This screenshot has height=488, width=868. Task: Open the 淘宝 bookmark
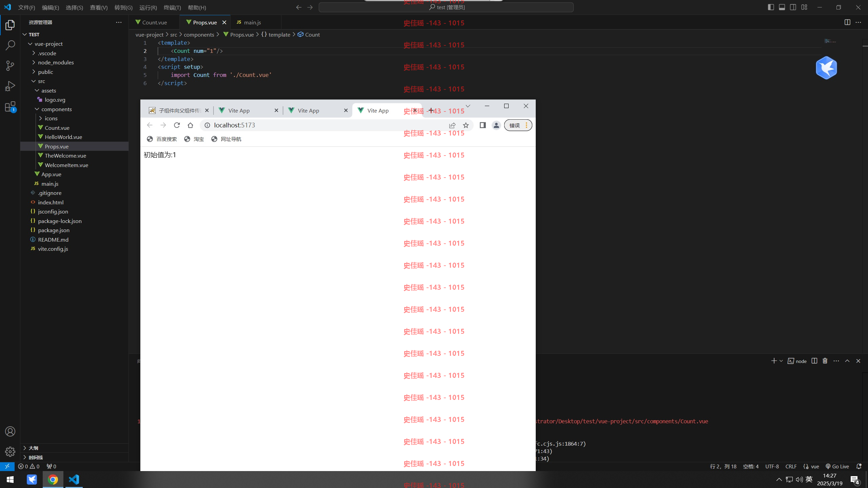(x=194, y=139)
